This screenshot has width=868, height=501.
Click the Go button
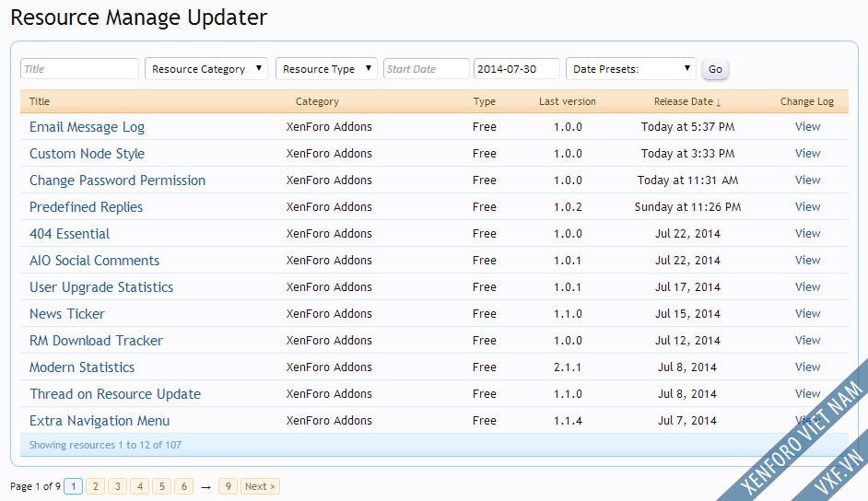point(715,69)
